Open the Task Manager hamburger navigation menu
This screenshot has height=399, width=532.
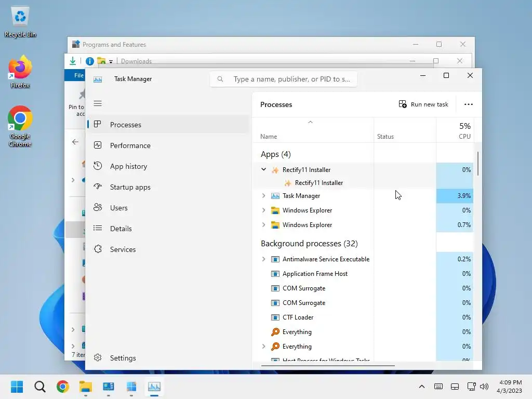click(x=98, y=103)
